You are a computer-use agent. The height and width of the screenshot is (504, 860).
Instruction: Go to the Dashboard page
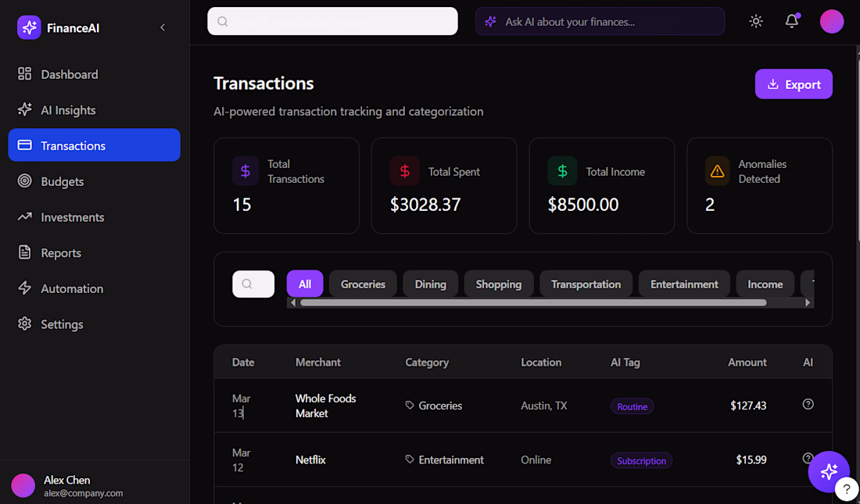pos(69,74)
